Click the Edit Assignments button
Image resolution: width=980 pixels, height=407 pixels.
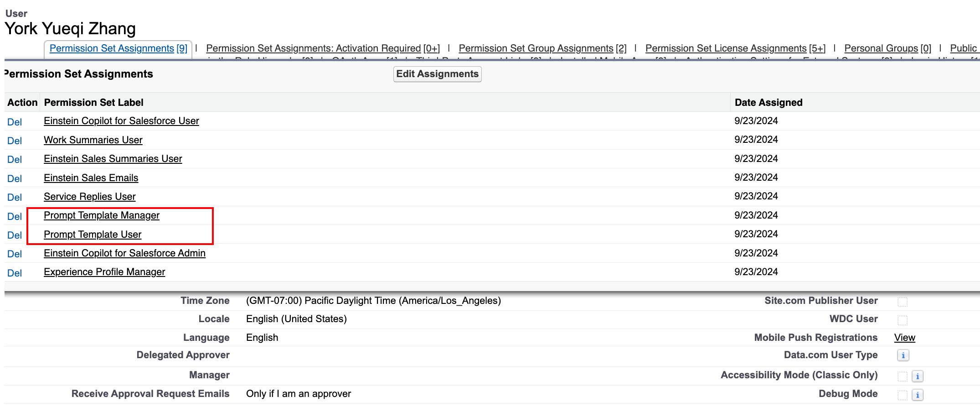(437, 74)
